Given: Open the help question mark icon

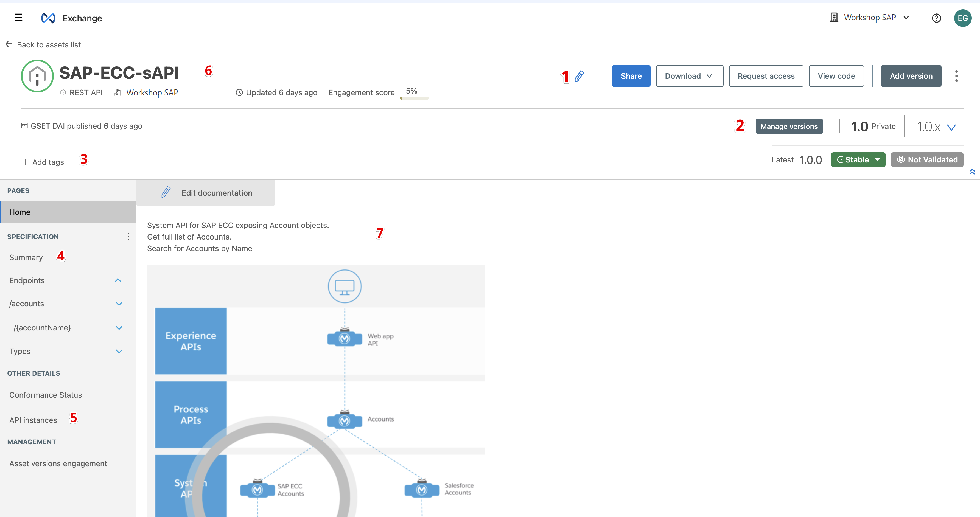Looking at the screenshot, I should click(936, 18).
